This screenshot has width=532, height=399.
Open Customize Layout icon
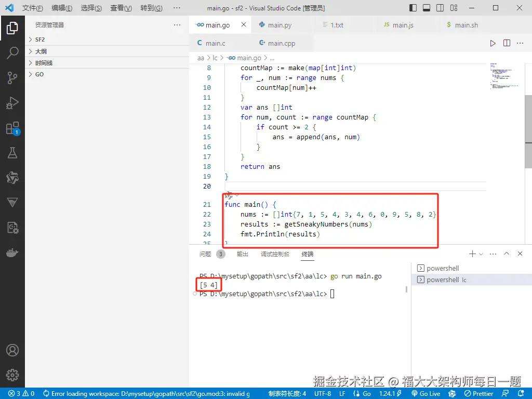(454, 8)
